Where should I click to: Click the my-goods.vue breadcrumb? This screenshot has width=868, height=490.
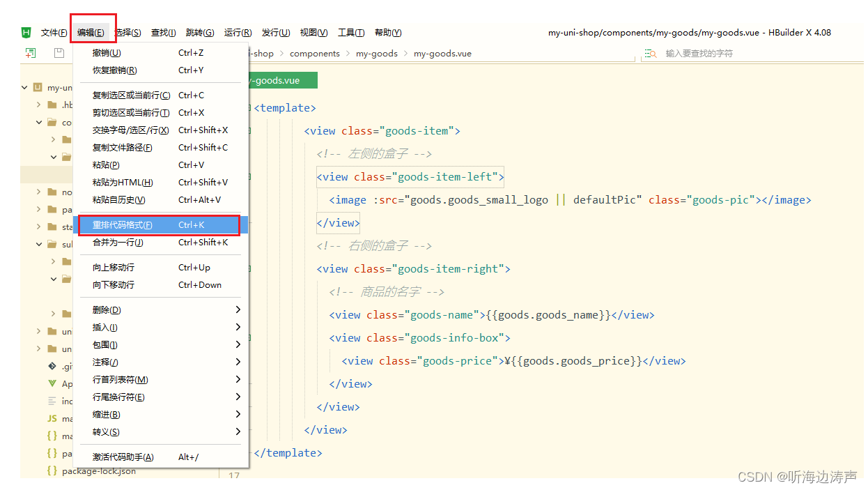pos(442,54)
